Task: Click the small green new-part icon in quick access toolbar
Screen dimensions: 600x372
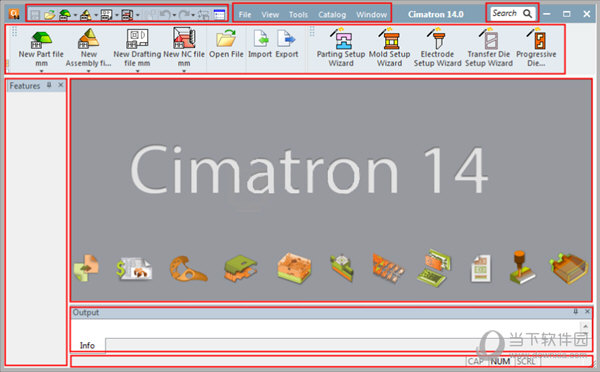Action: pyautogui.click(x=65, y=15)
